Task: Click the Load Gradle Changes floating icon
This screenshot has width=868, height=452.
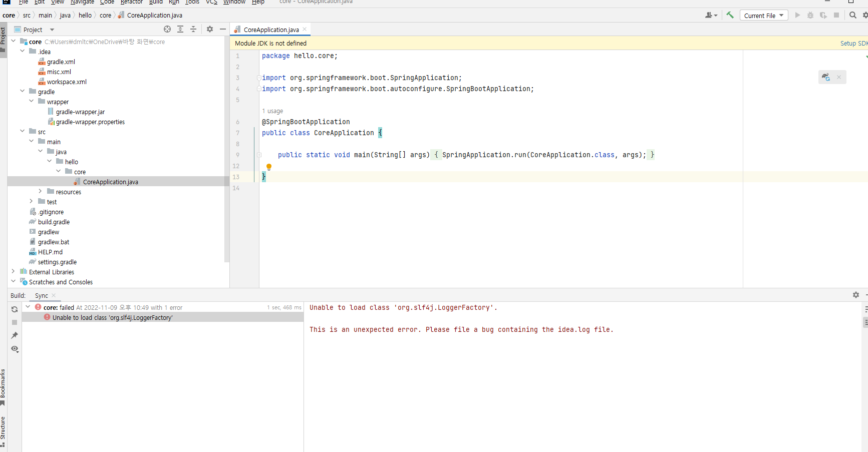Action: [826, 77]
